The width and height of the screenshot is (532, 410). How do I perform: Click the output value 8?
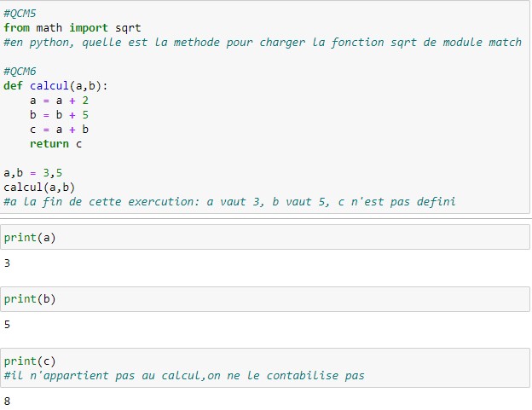(x=7, y=401)
